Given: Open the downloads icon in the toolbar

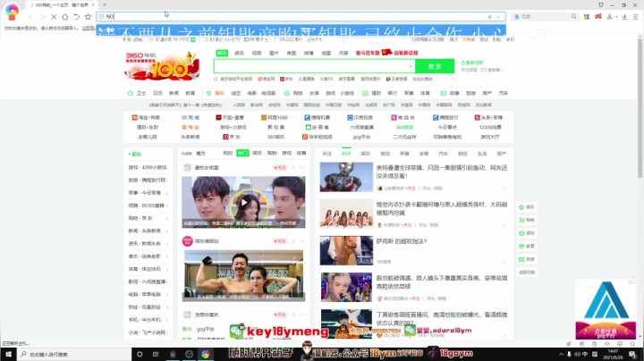Looking at the screenshot, I should 624,17.
